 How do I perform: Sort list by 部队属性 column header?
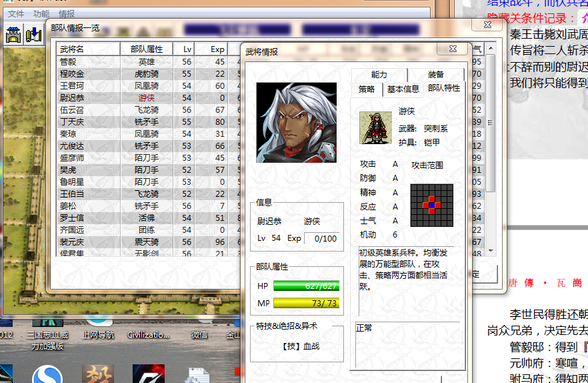click(147, 49)
